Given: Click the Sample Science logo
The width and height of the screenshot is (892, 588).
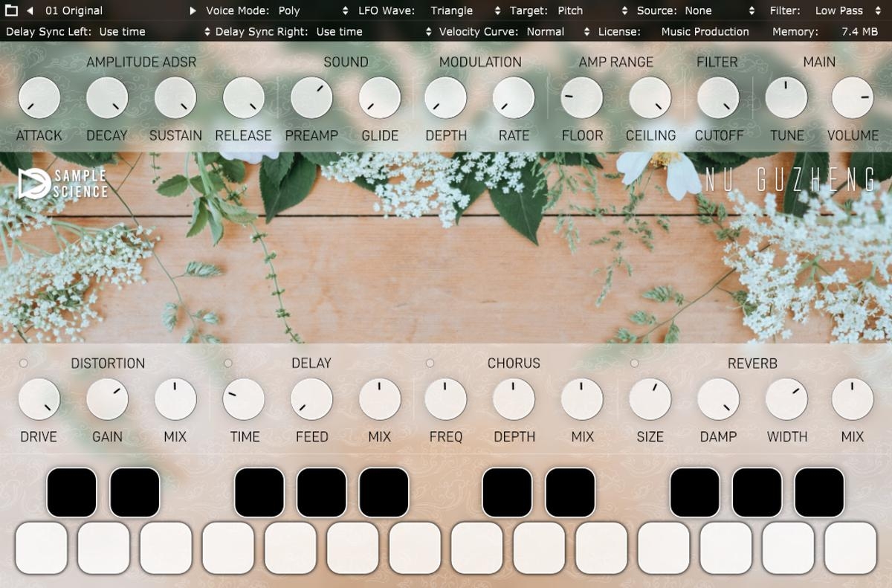Looking at the screenshot, I should click(x=63, y=184).
